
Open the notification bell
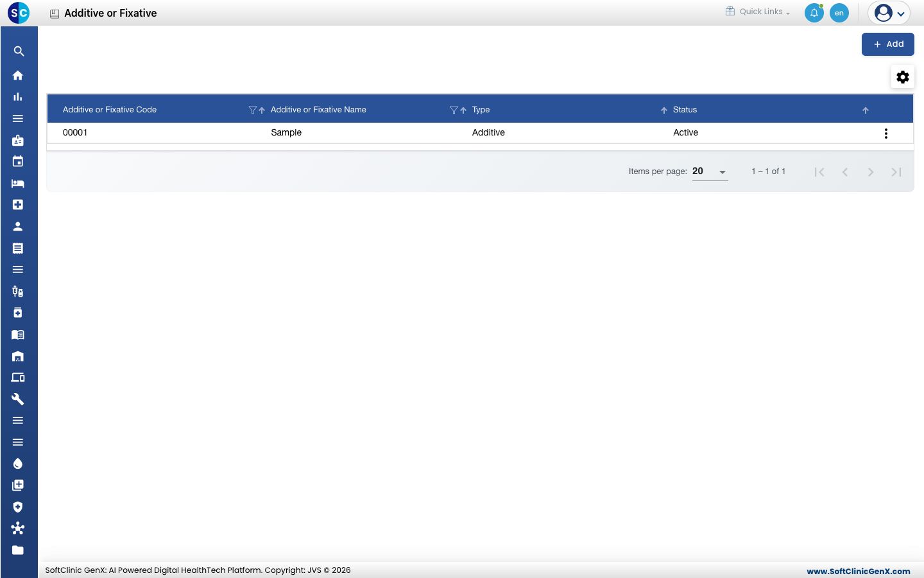point(814,13)
